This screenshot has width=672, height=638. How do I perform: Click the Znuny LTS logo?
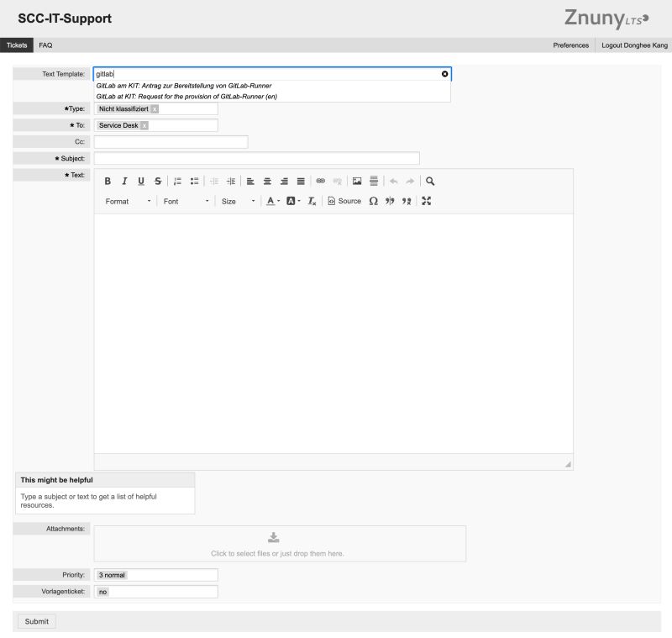click(x=606, y=18)
